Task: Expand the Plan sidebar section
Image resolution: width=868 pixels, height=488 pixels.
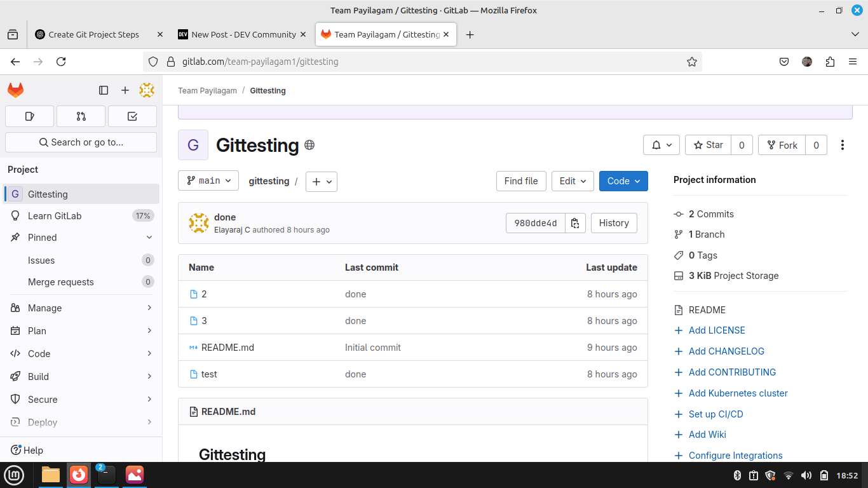Action: point(81,331)
